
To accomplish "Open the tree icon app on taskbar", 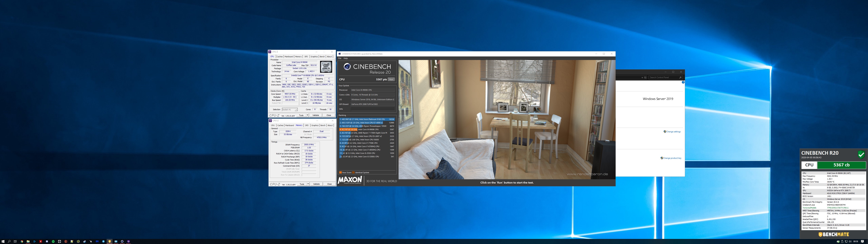I will pyautogui.click(x=78, y=241).
